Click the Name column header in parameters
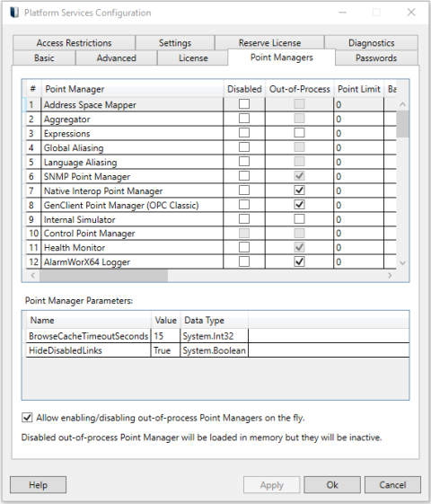The image size is (431, 504). pos(89,320)
